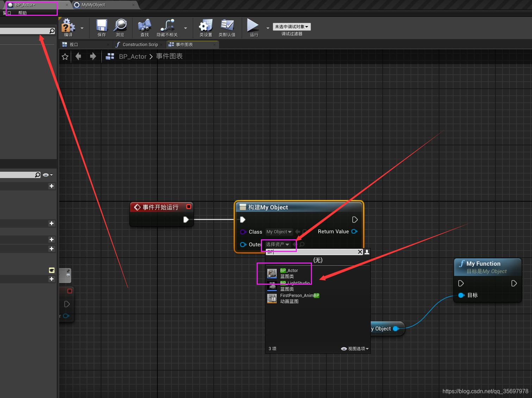The width and height of the screenshot is (532, 398).
Task: Click the My Object variable node output pin
Action: (x=396, y=329)
